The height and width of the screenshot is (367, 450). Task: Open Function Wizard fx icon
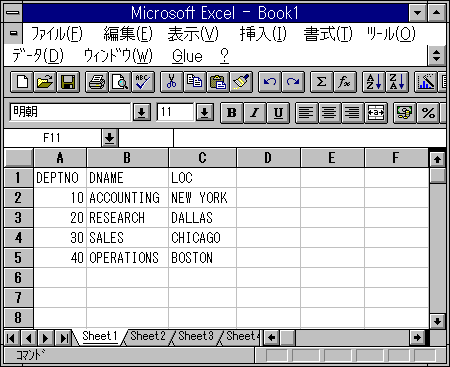point(345,82)
